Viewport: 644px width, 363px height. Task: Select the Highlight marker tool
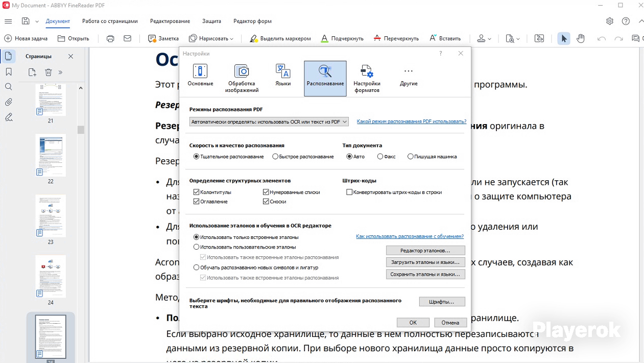tap(280, 38)
